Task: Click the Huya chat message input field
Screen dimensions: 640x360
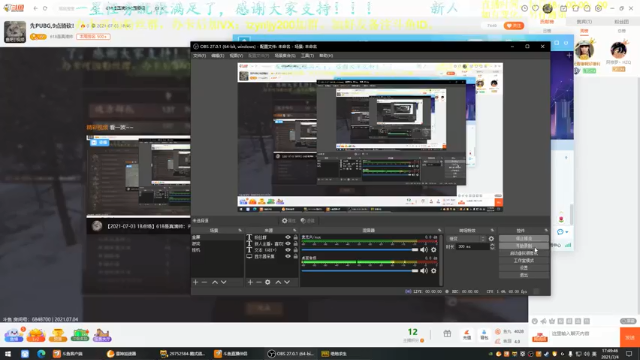Action: tap(584, 333)
